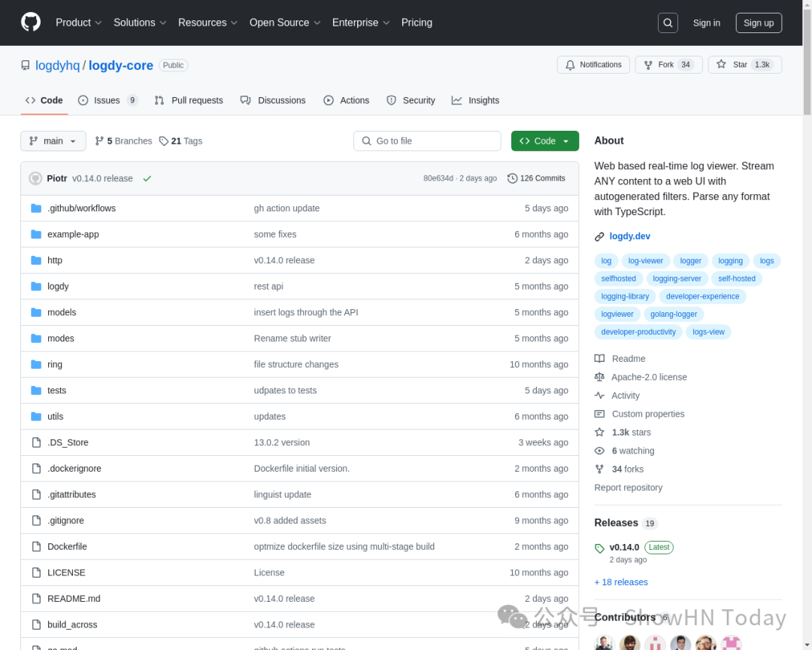Expand the Resources menu
812x650 pixels.
pos(208,23)
